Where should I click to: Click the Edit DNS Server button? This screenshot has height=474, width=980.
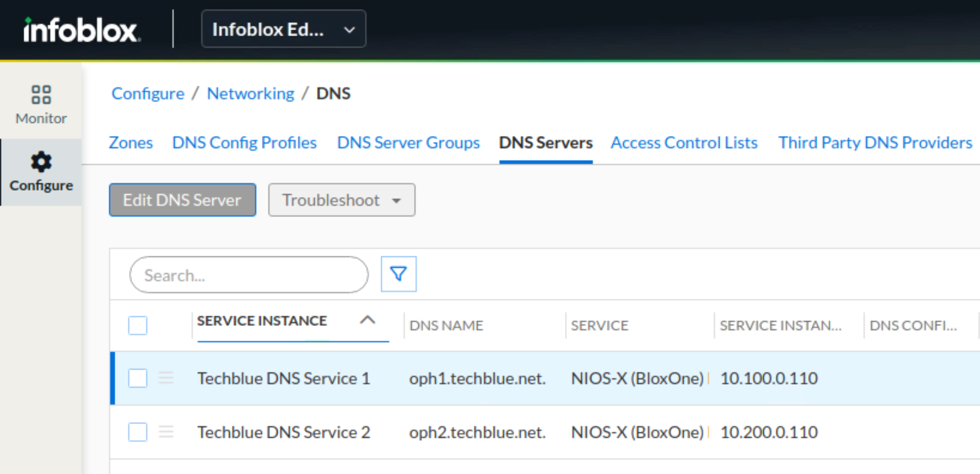pyautogui.click(x=182, y=200)
